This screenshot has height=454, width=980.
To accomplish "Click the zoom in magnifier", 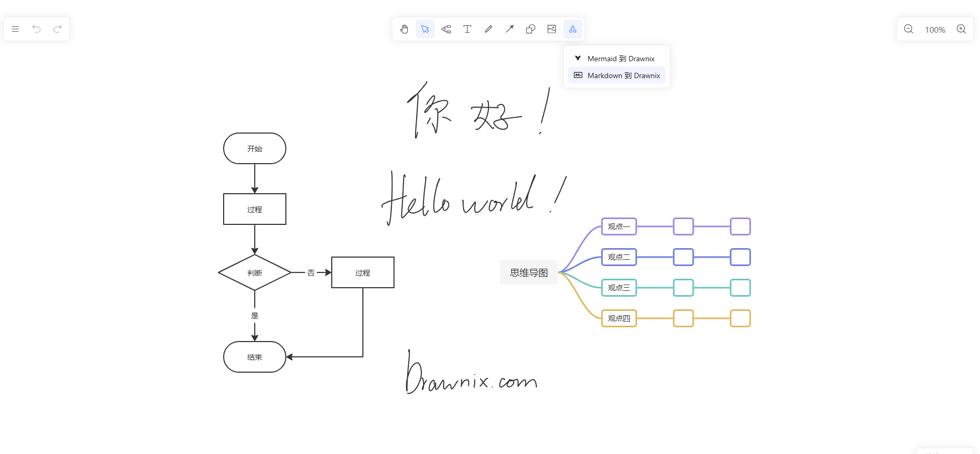I will (962, 29).
